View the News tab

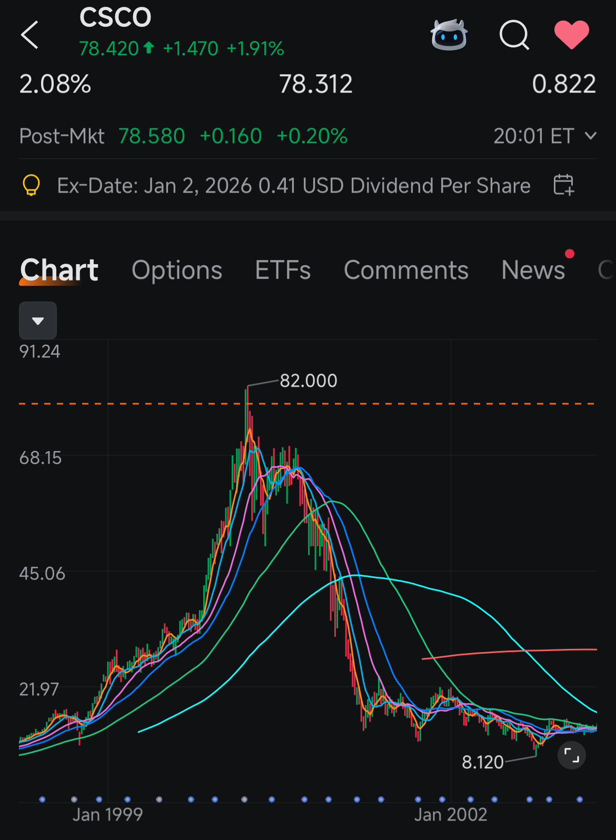click(533, 271)
